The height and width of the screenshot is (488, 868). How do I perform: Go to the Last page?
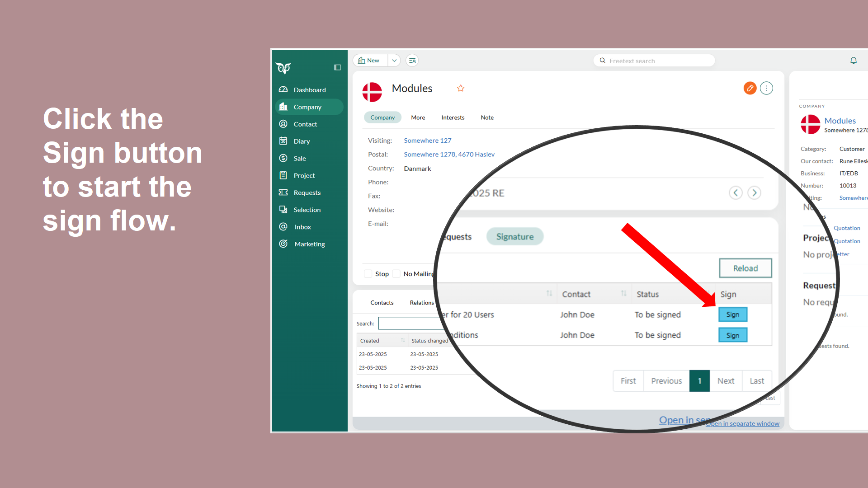click(x=757, y=381)
